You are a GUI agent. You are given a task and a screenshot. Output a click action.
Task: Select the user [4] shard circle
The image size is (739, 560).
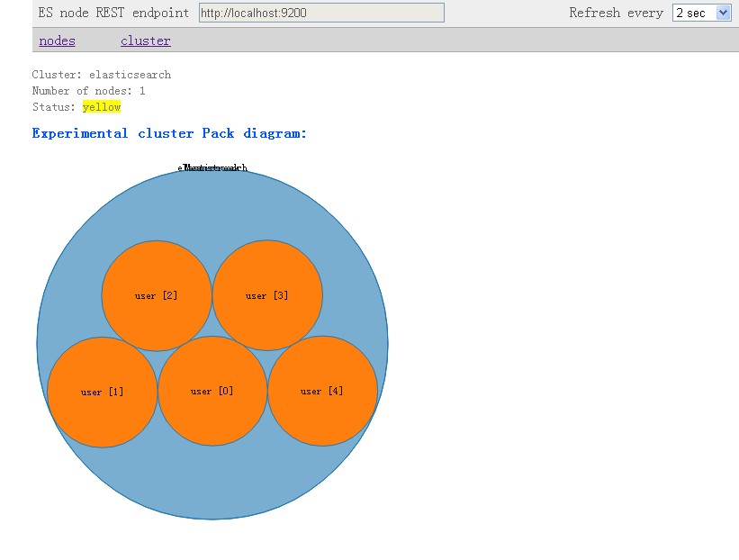pyautogui.click(x=322, y=391)
